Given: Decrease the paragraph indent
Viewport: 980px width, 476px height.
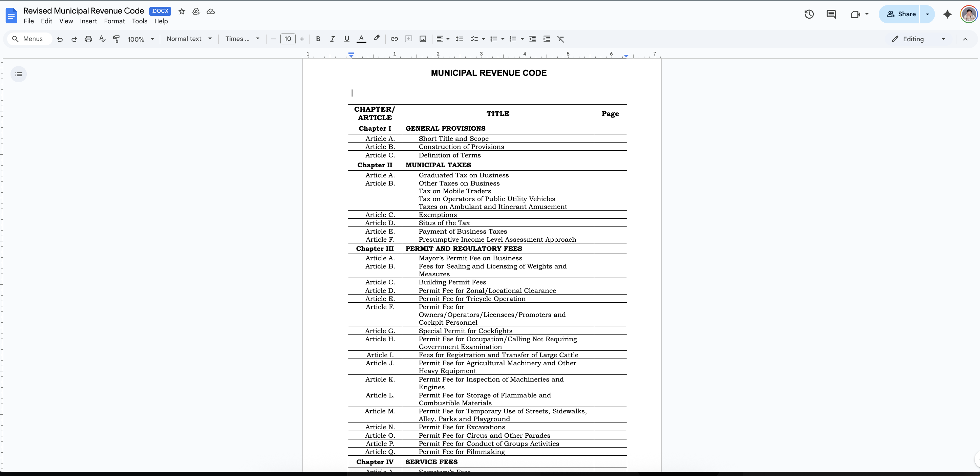Looking at the screenshot, I should 533,39.
